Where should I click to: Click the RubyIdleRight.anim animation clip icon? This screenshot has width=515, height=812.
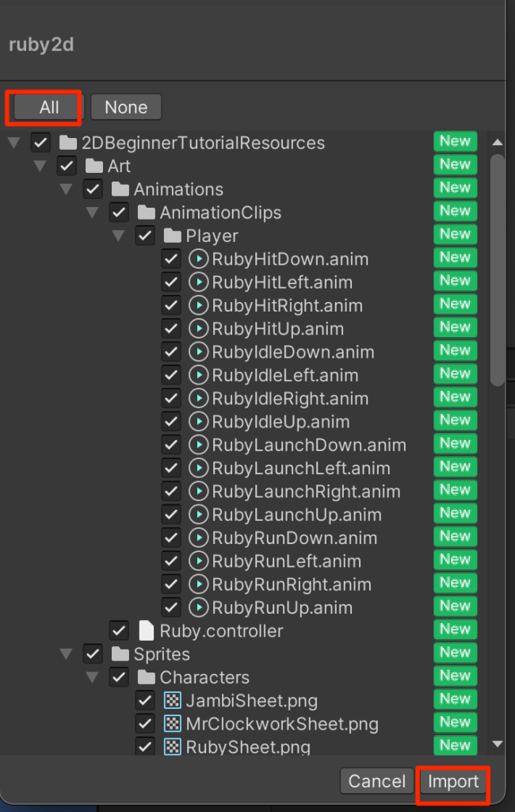198,399
